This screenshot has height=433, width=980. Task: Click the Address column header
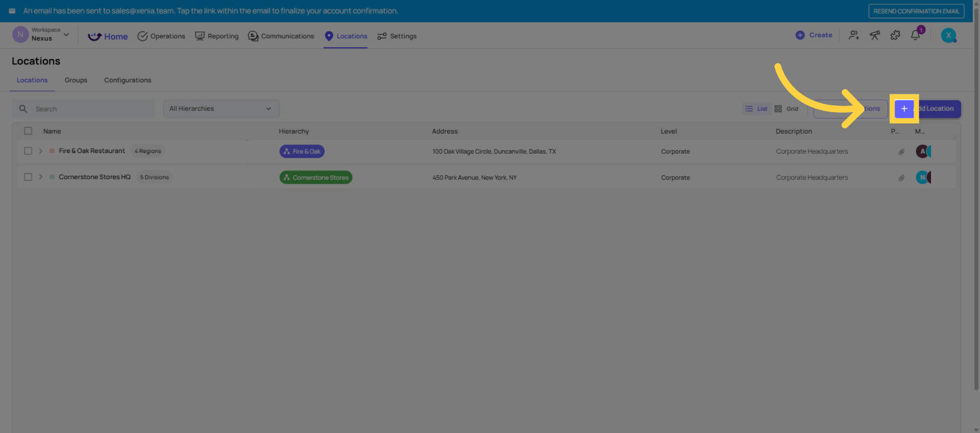coord(445,131)
